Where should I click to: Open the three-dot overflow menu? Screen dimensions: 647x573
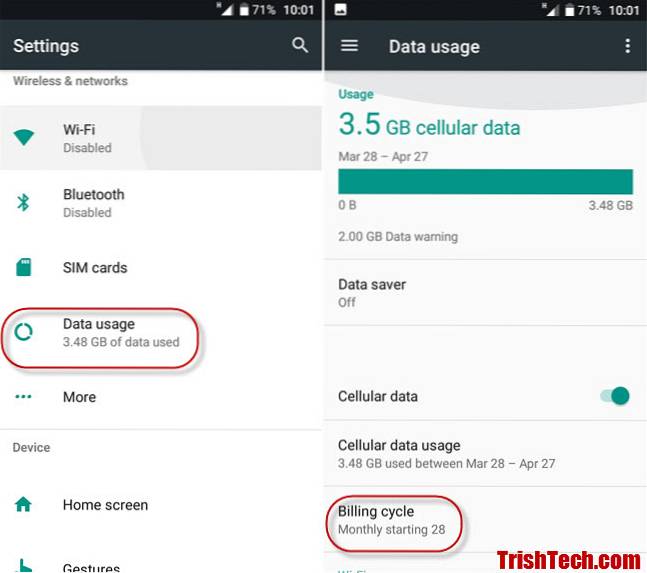[627, 46]
